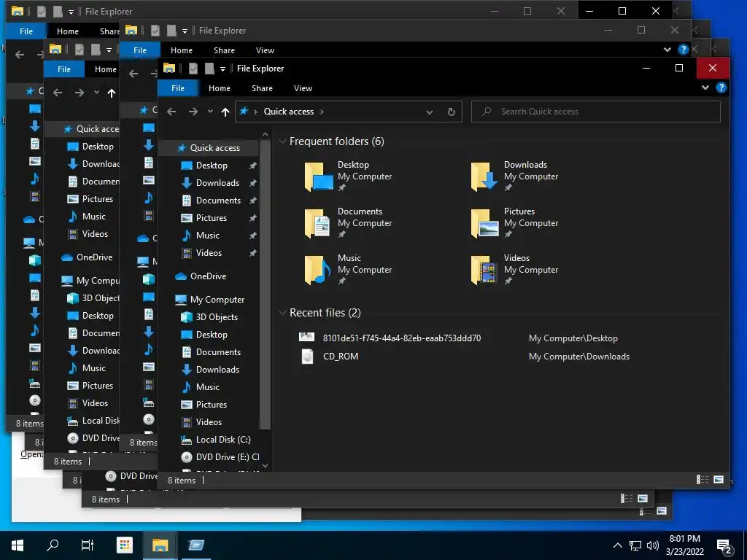Screen dimensions: 747x560
Task: Expand address bar history dropdown
Action: click(429, 112)
